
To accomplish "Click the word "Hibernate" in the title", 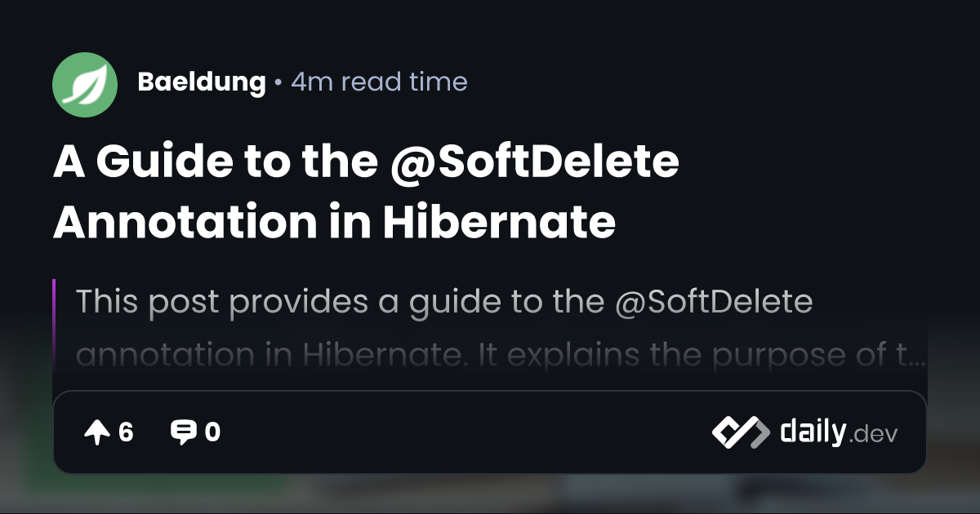I will (x=499, y=222).
